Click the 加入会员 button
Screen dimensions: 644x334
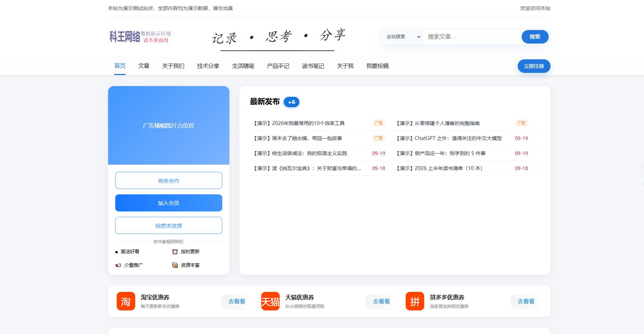point(169,203)
